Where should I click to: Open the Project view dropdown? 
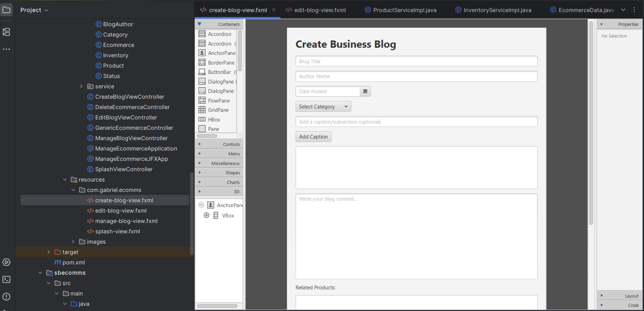(34, 10)
